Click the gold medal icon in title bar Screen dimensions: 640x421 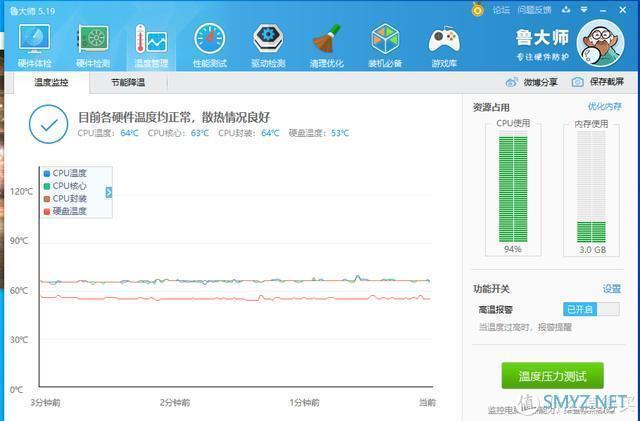477,9
